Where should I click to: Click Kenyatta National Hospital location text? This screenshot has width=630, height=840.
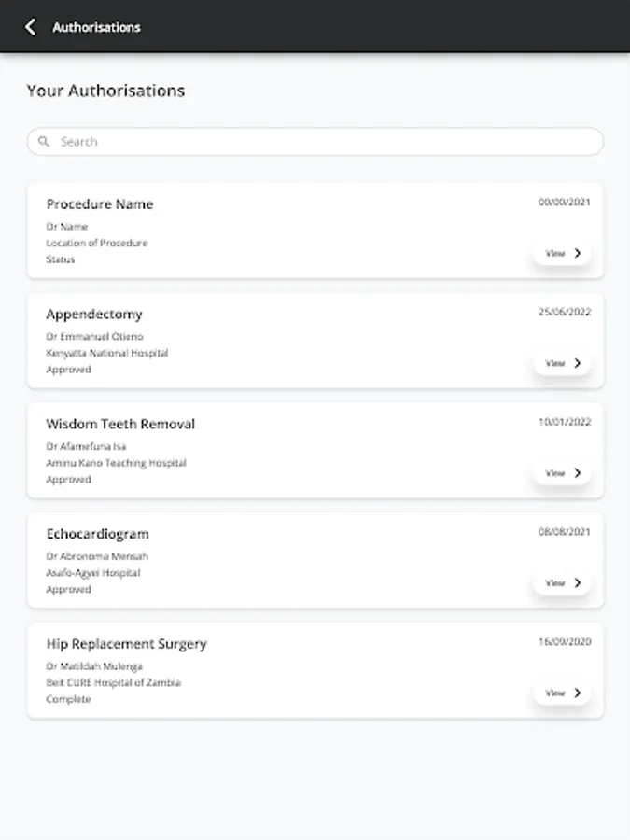click(x=106, y=354)
